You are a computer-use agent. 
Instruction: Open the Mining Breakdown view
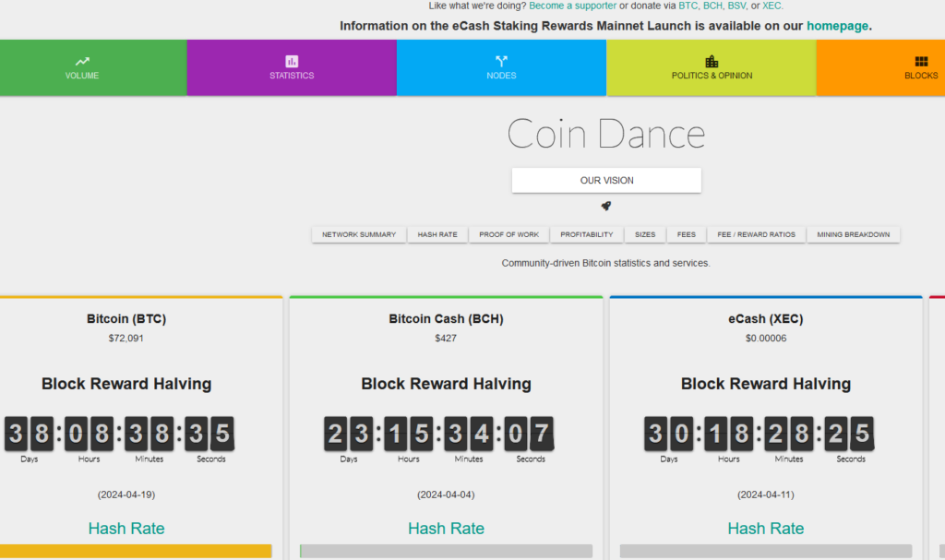[854, 234]
